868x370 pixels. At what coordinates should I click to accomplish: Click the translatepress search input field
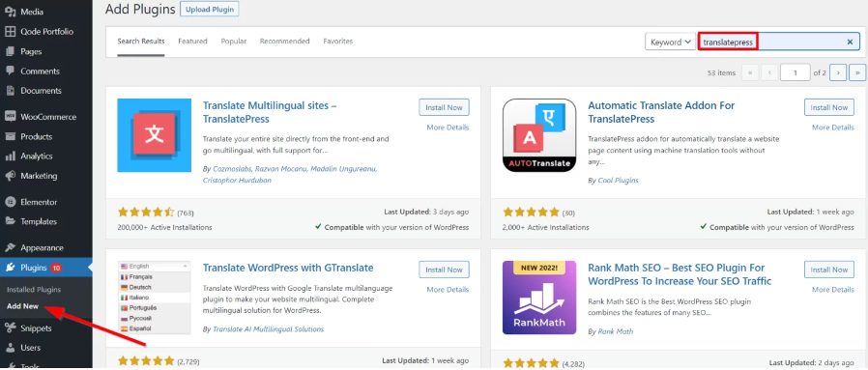(x=779, y=43)
